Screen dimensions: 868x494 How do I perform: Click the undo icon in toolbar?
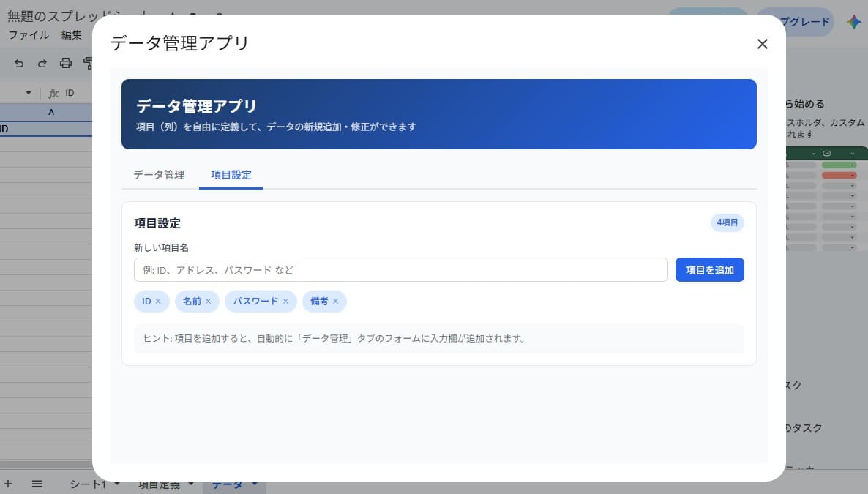19,63
